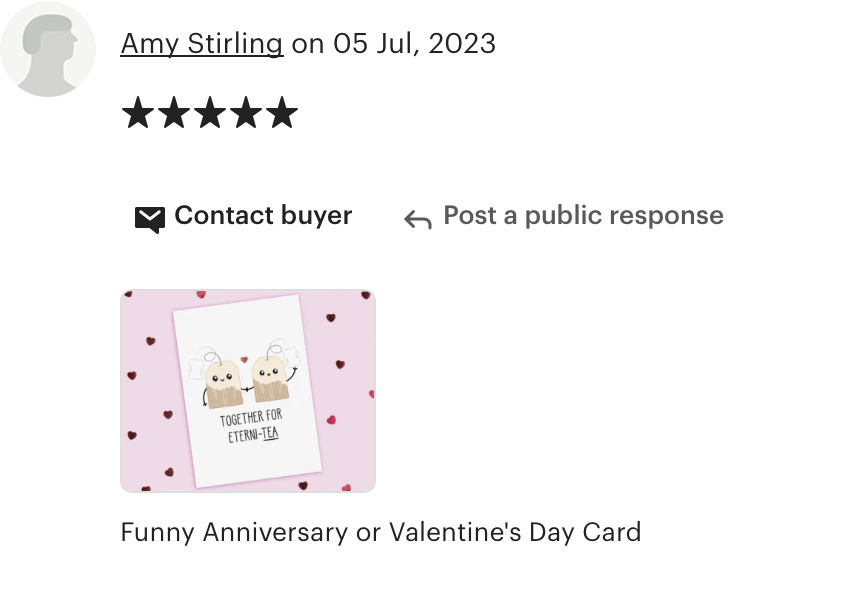Screen dimensions: 862x612
Task: Click the reviewer's avatar silhouette
Action: (x=48, y=49)
